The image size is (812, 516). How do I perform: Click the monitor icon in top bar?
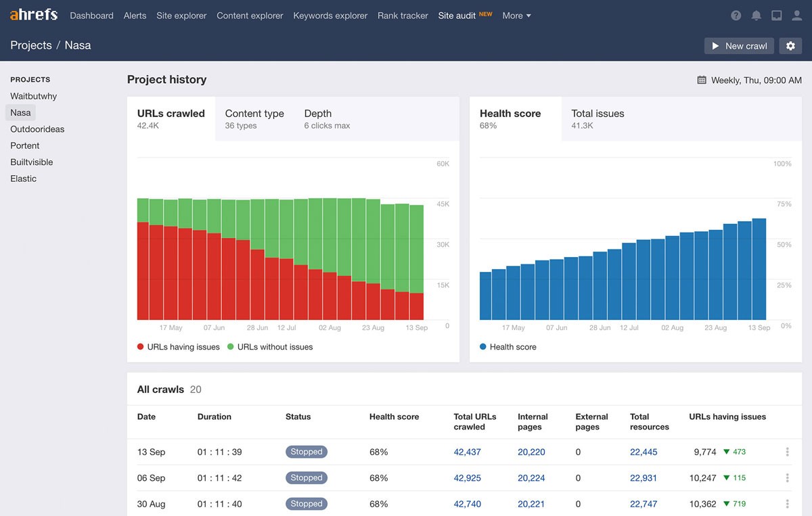click(777, 16)
